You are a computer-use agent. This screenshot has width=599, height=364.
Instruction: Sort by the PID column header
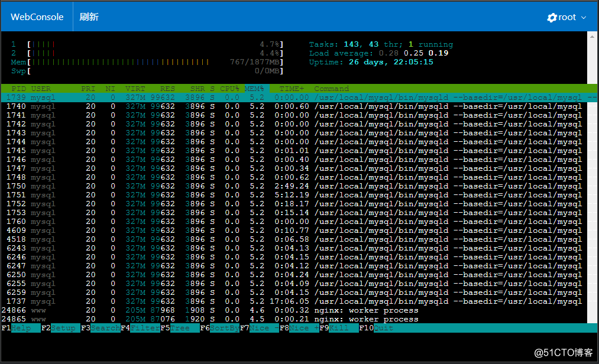[19, 89]
